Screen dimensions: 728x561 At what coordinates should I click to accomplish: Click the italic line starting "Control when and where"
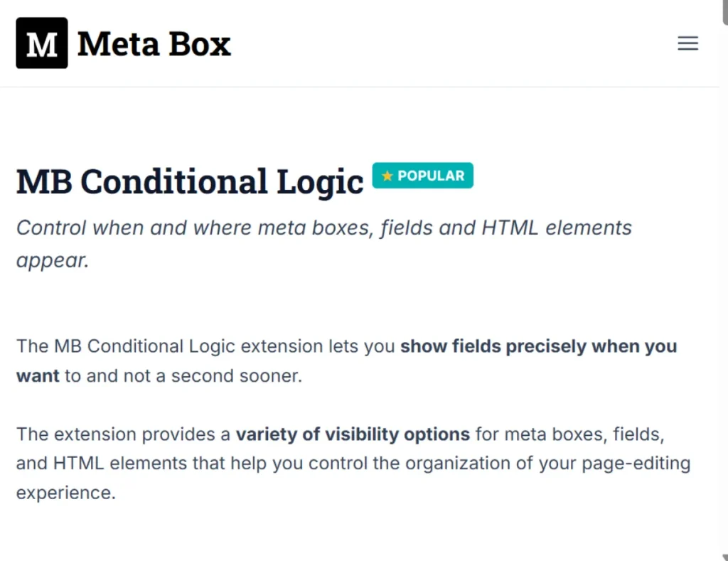[324, 228]
